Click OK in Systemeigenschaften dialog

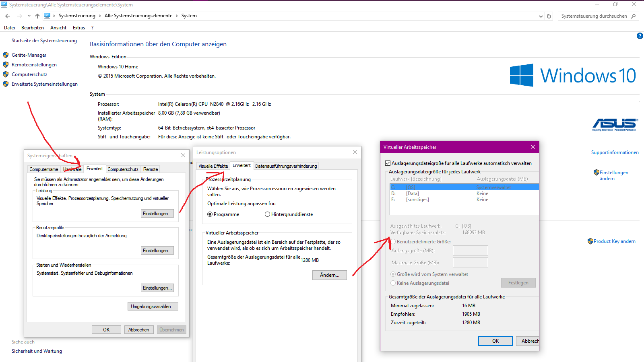pos(106,330)
